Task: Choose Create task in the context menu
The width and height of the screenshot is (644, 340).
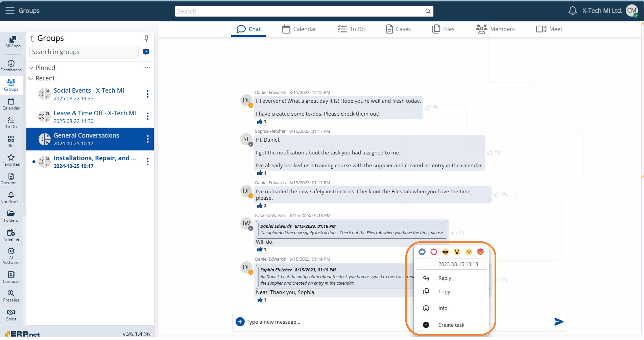Action: coord(452,325)
